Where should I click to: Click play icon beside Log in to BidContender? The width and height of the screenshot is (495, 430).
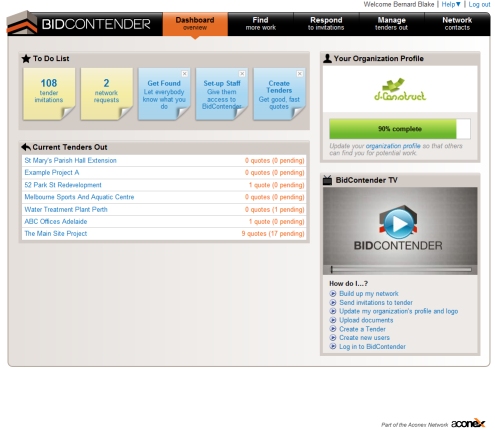pos(333,347)
